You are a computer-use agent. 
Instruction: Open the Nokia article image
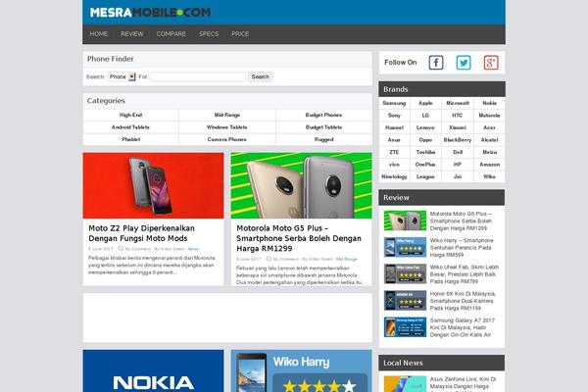(154, 371)
